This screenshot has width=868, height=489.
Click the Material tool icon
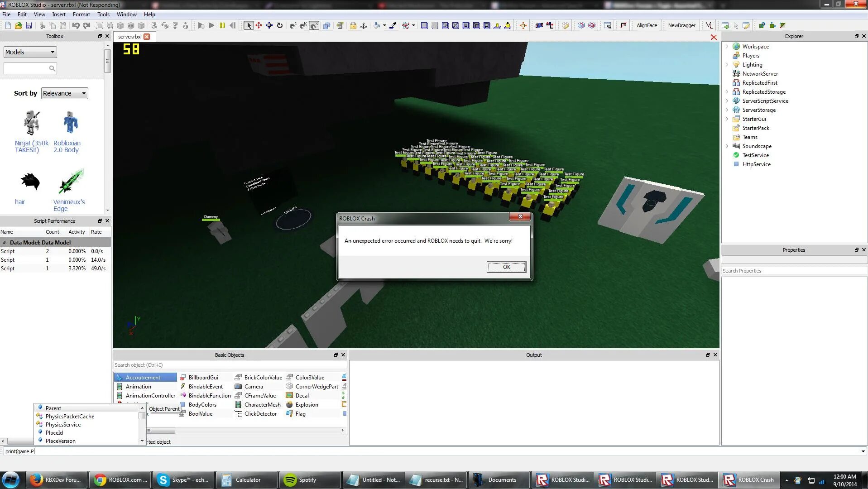pyautogui.click(x=406, y=25)
